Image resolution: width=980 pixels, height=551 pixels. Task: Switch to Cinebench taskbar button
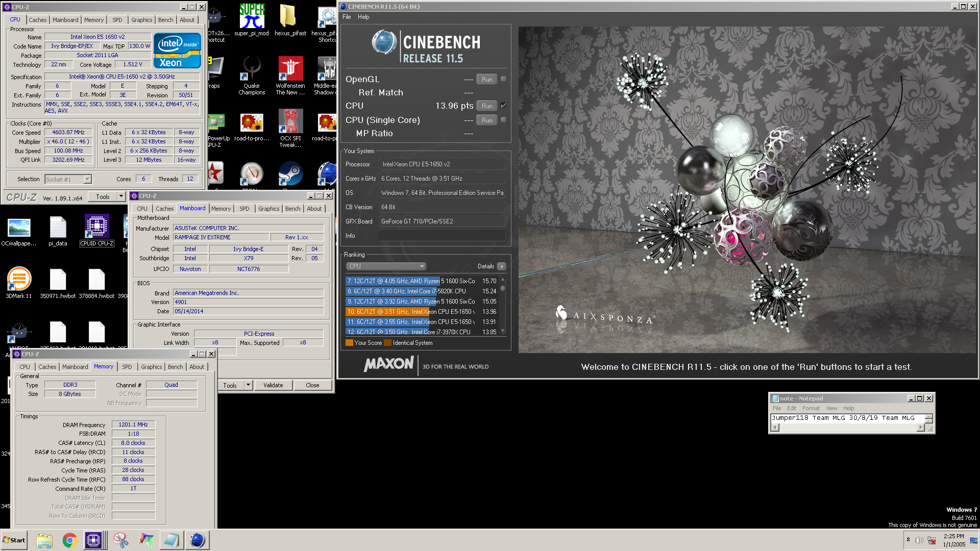[x=197, y=540]
